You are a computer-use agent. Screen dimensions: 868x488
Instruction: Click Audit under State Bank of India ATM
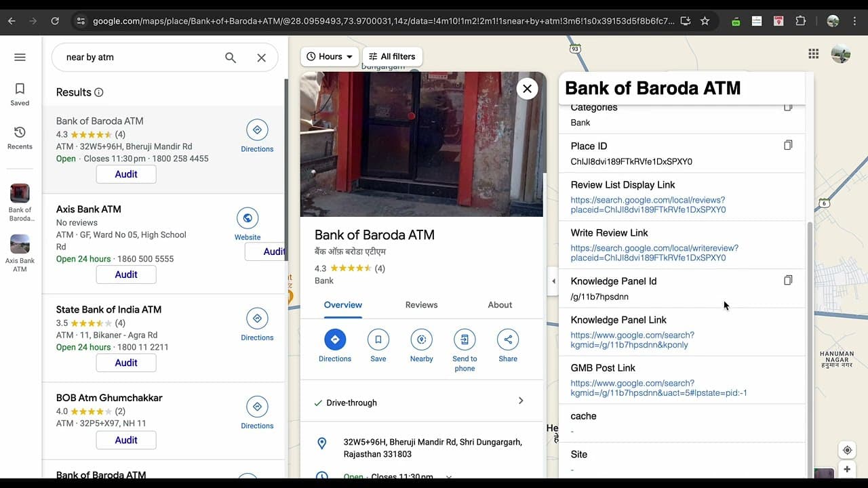coord(126,363)
